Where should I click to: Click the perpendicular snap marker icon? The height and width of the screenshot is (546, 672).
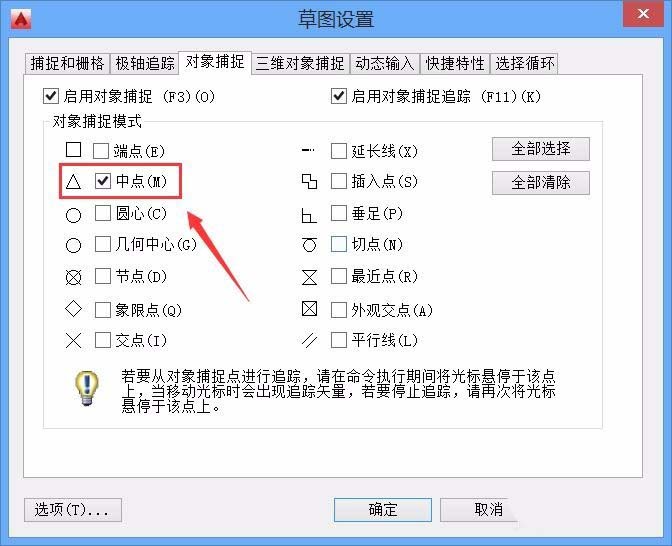coord(309,215)
